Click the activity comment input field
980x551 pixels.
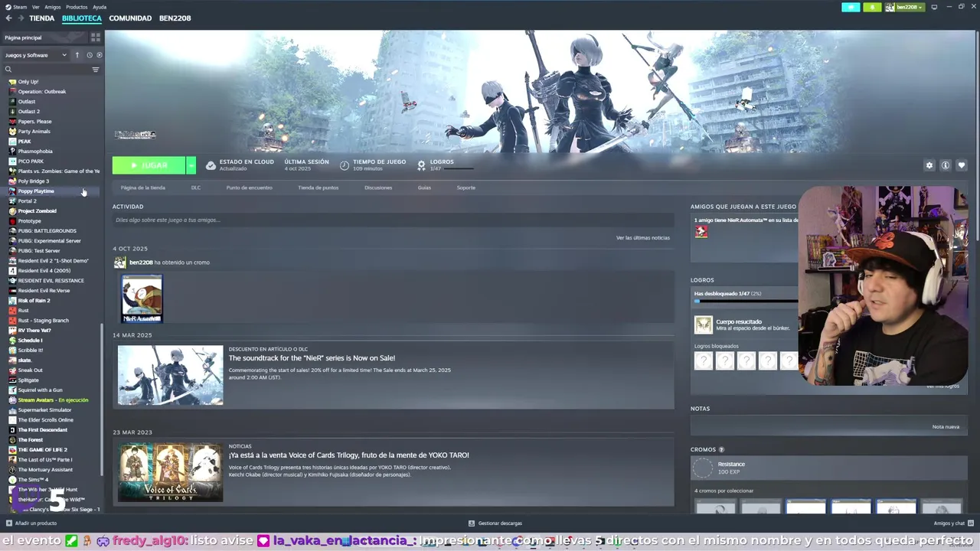pyautogui.click(x=393, y=220)
